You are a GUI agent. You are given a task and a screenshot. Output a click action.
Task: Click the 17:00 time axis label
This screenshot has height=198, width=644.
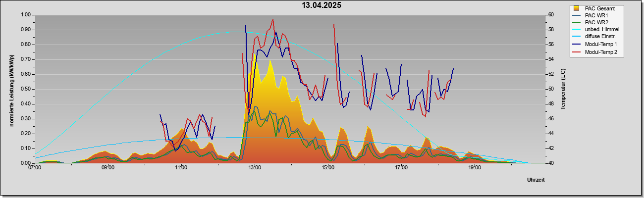tap(401, 168)
